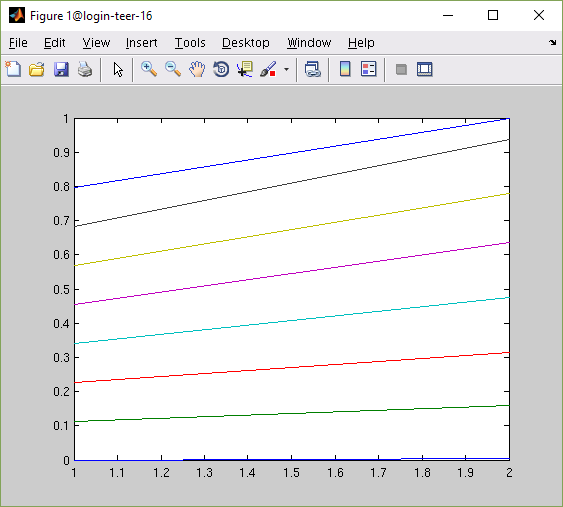Dock the figure using the corner arrow
The image size is (563, 507).
[x=552, y=43]
